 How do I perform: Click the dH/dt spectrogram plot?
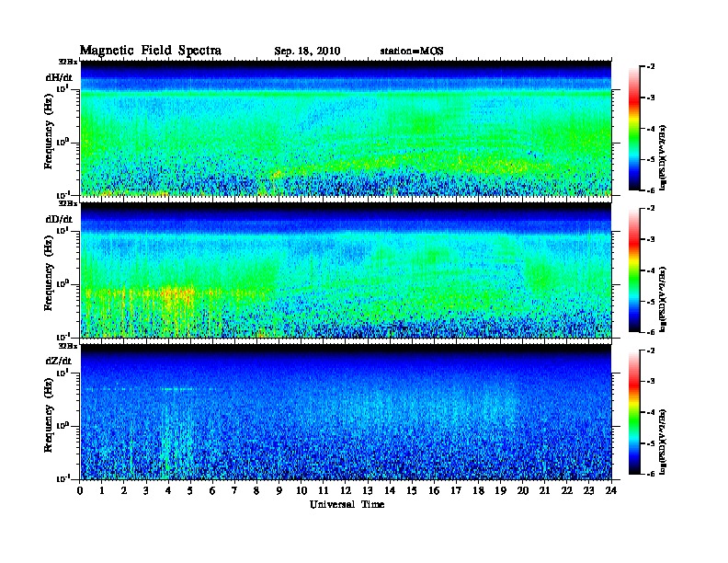click(x=347, y=128)
